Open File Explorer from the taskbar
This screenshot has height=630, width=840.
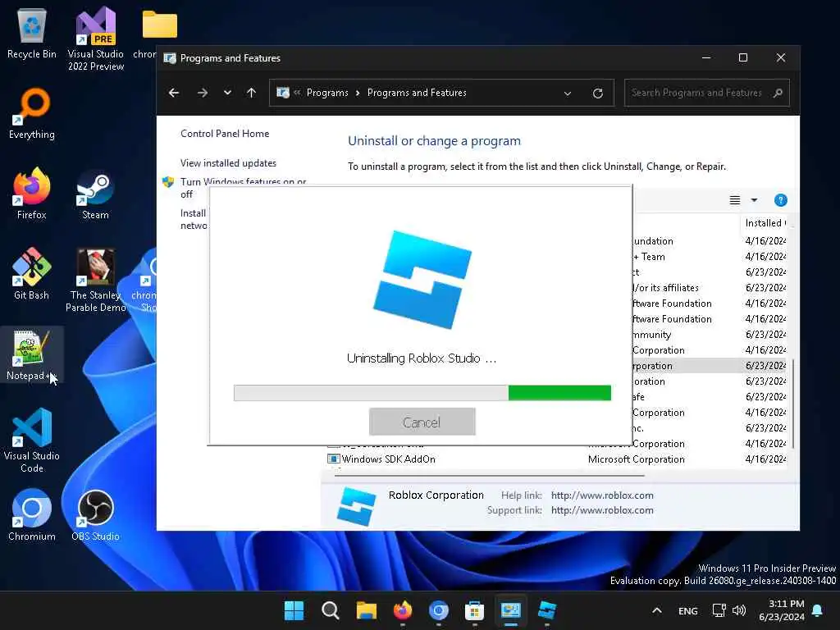pyautogui.click(x=367, y=610)
